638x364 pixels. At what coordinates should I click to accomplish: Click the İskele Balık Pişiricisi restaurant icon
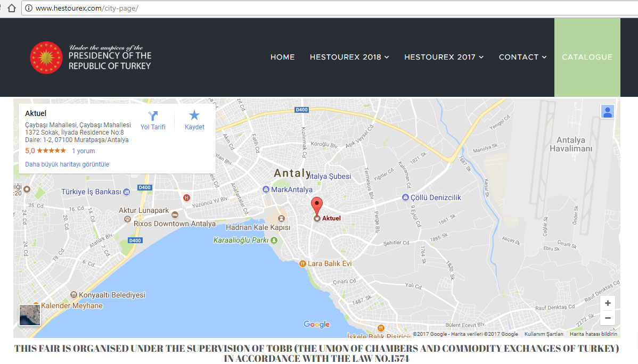(x=381, y=328)
